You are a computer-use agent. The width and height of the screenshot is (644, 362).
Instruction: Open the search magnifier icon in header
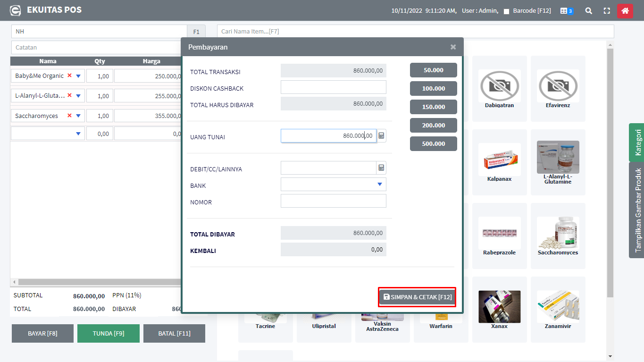pyautogui.click(x=588, y=11)
